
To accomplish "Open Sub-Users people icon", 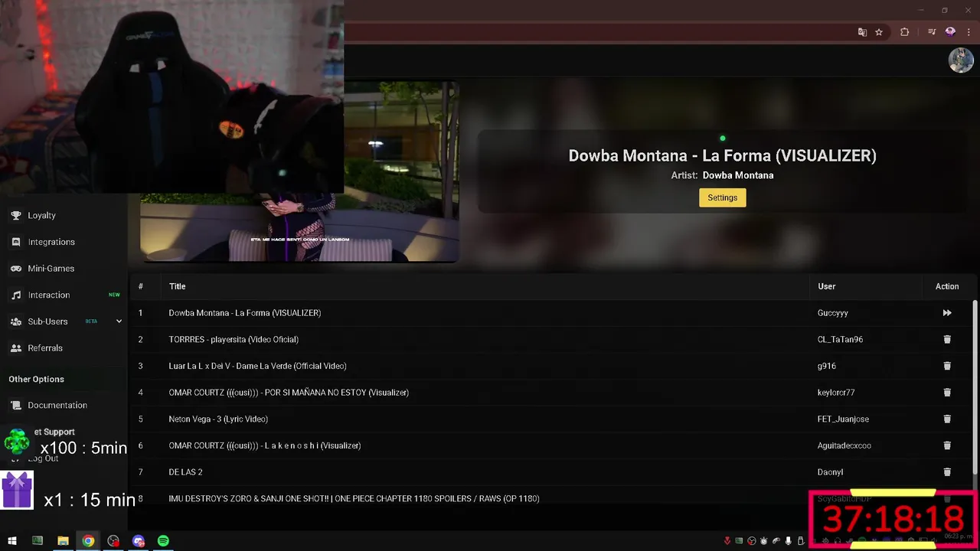I will point(15,321).
